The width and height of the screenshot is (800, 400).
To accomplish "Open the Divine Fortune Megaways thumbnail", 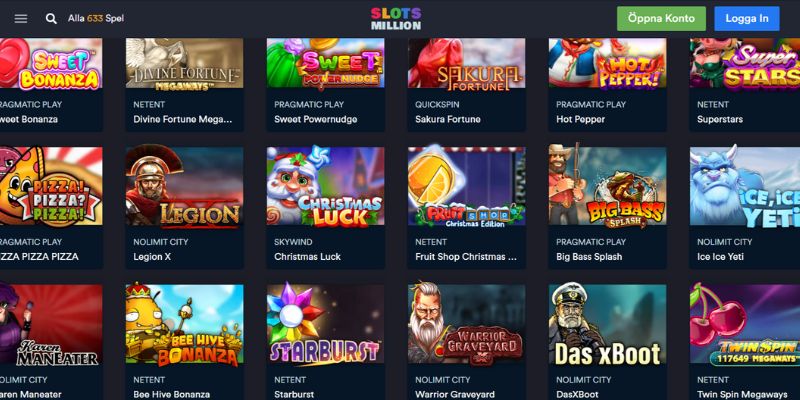I will [x=185, y=63].
